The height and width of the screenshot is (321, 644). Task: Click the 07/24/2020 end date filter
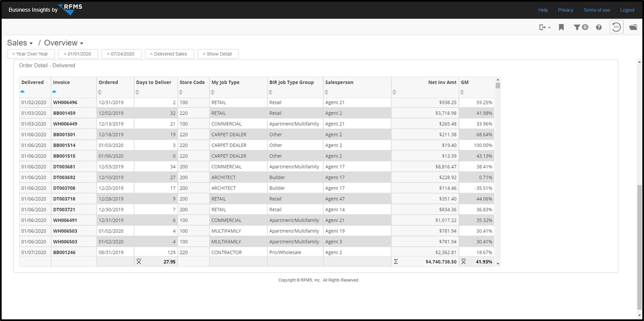point(122,54)
